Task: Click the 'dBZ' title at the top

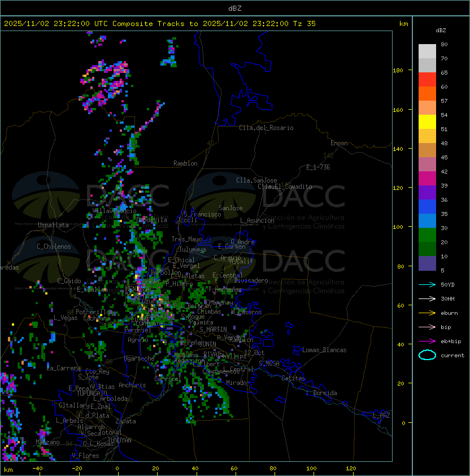Action: click(235, 8)
